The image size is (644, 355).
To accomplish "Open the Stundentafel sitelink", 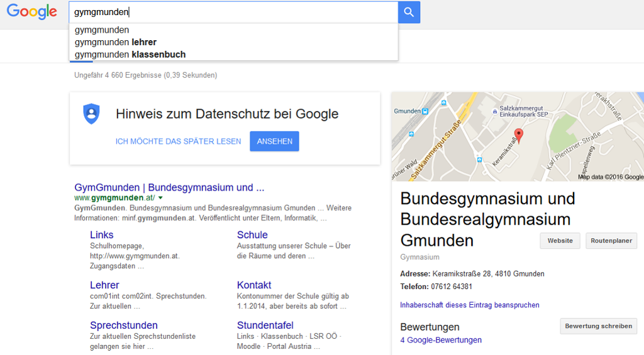I will [x=265, y=325].
